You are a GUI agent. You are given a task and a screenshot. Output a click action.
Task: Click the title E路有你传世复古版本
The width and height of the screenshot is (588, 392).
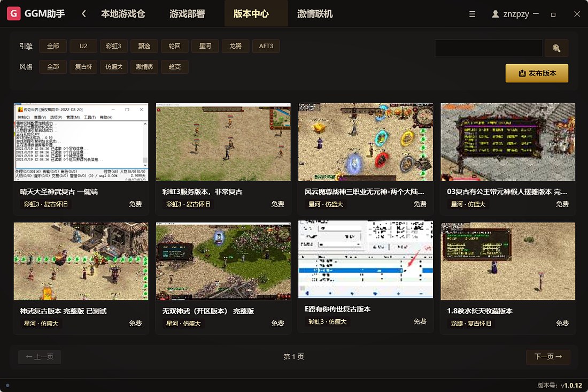pyautogui.click(x=337, y=309)
